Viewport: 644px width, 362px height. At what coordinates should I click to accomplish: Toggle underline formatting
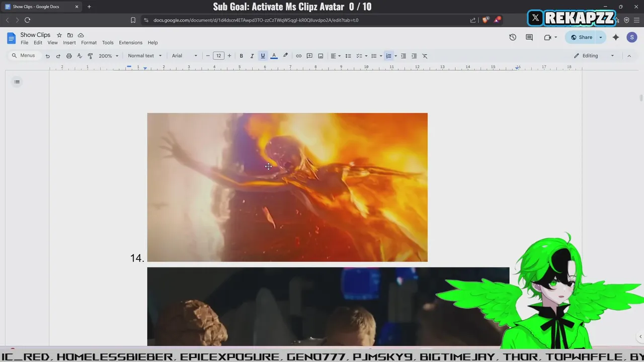click(263, 56)
